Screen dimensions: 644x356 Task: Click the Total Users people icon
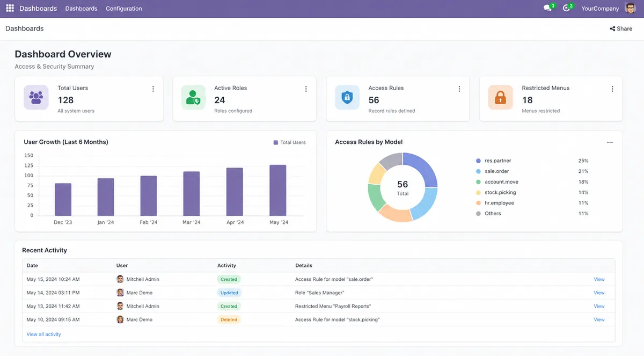[36, 98]
